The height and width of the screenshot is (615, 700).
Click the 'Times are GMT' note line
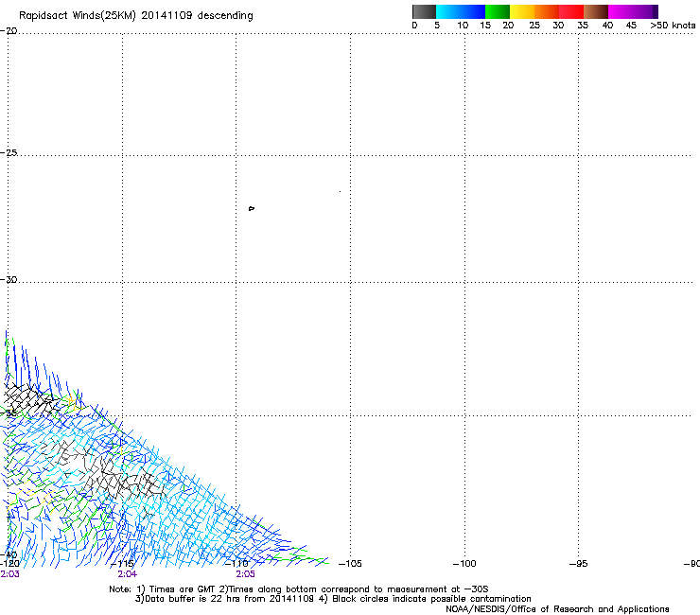[299, 589]
